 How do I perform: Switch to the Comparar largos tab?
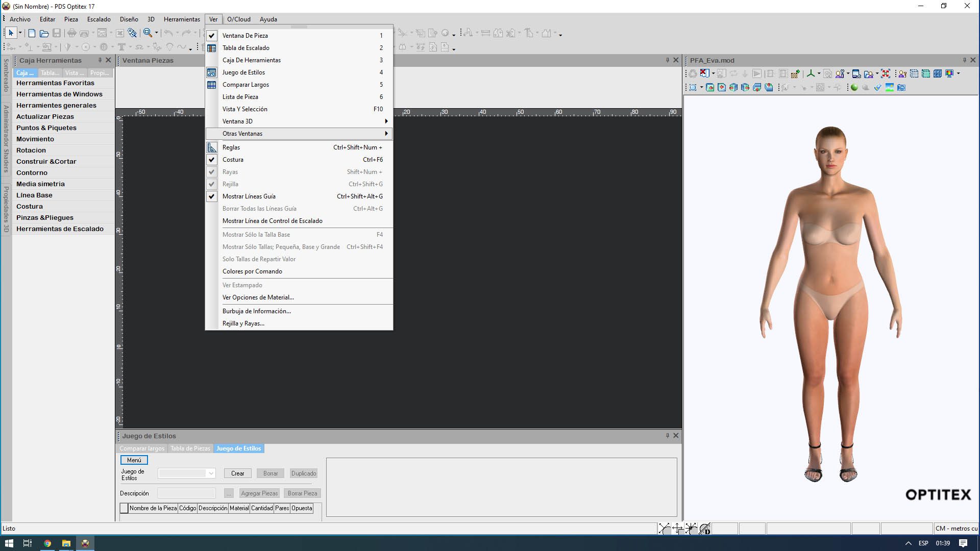[142, 448]
